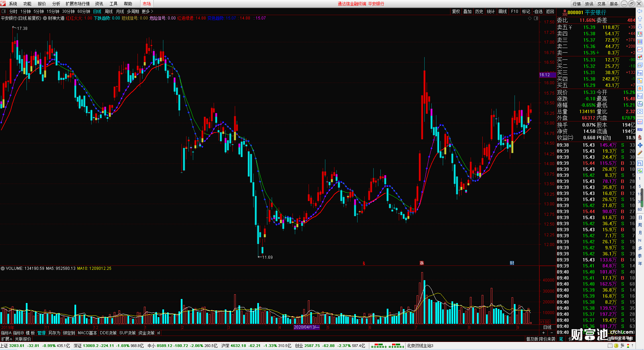The height and width of the screenshot is (350, 644).
Task: Click the list icon in status bar
Action: pos(610,346)
